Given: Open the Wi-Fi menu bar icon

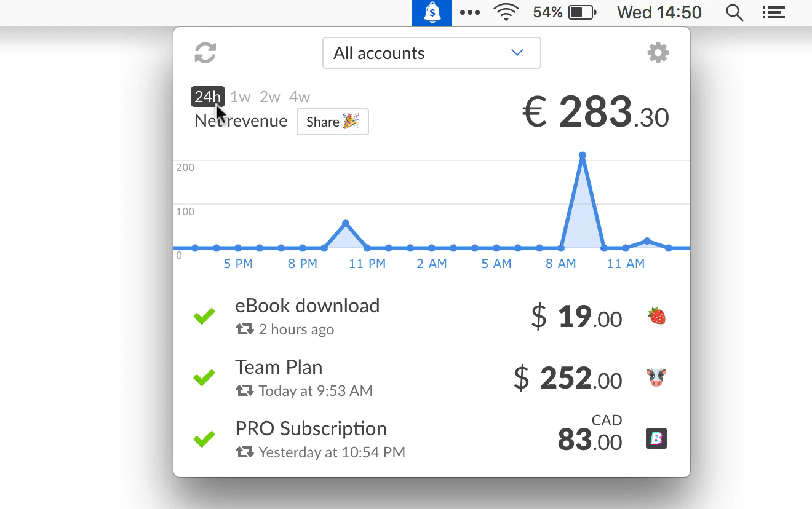Looking at the screenshot, I should click(x=506, y=12).
